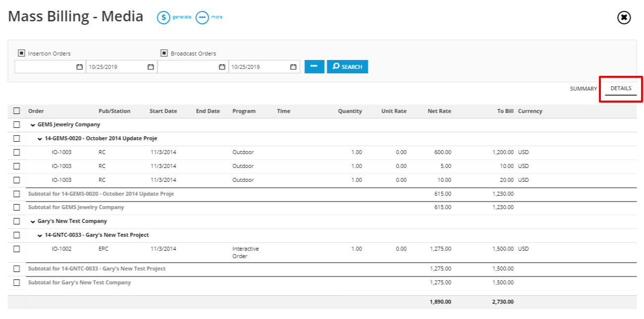Screen dimensions: 644x319
Task: Select the Details tab
Action: (621, 89)
